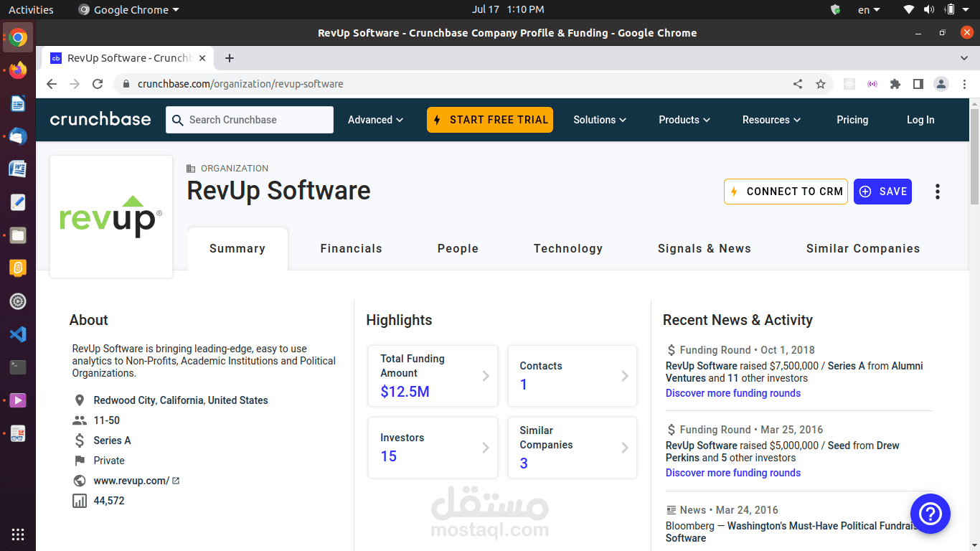Open the Investors card chevron
This screenshot has width=980, height=551.
click(x=486, y=448)
